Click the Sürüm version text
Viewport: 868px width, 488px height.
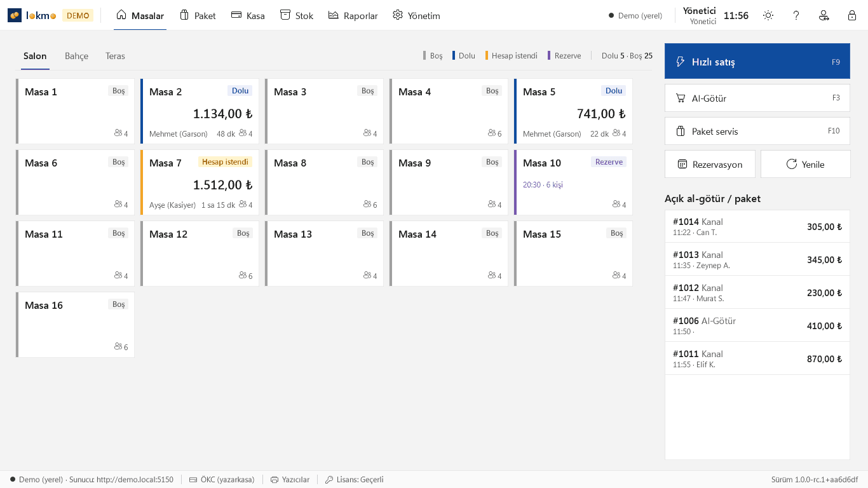click(815, 480)
